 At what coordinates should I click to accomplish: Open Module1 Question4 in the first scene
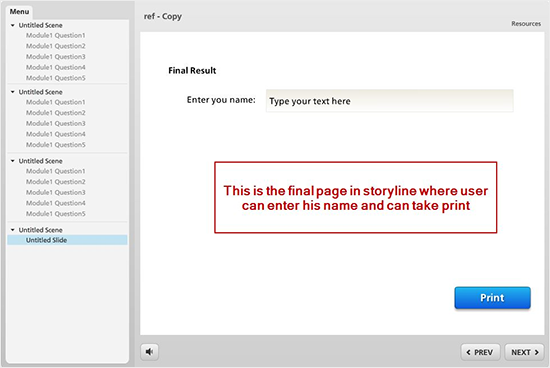pyautogui.click(x=55, y=67)
